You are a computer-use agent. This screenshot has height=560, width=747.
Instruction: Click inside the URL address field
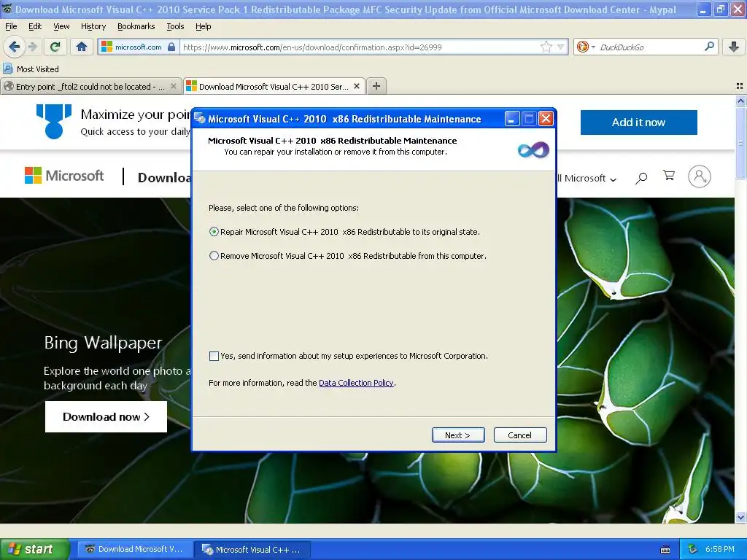click(x=360, y=47)
